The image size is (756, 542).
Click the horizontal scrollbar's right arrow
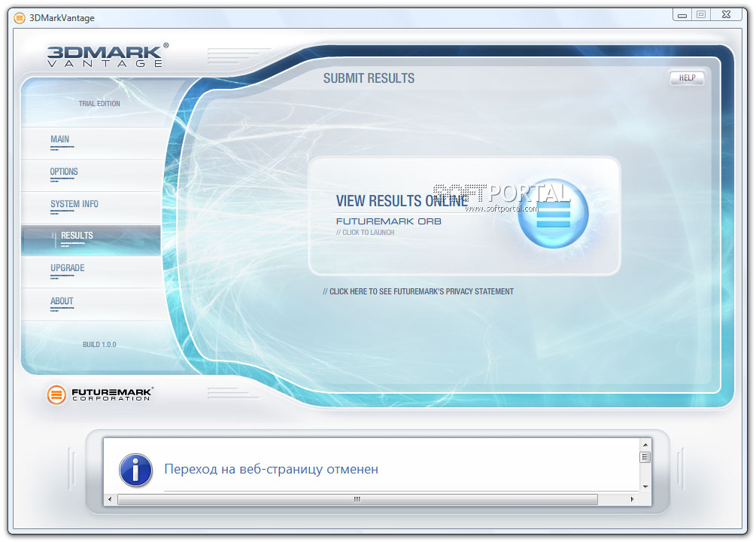(x=632, y=499)
